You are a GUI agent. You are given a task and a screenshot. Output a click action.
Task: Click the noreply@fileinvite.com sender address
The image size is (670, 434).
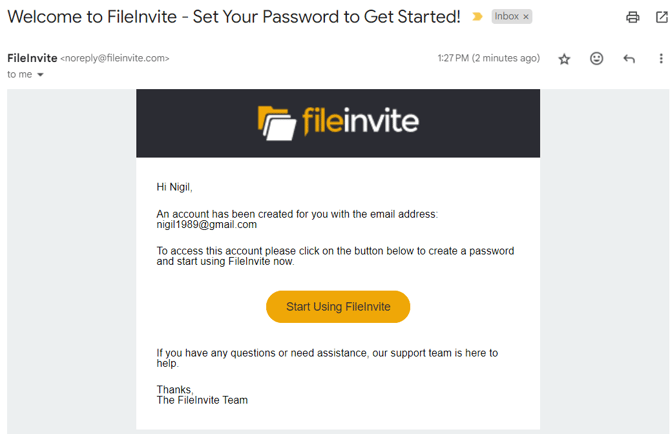(115, 59)
